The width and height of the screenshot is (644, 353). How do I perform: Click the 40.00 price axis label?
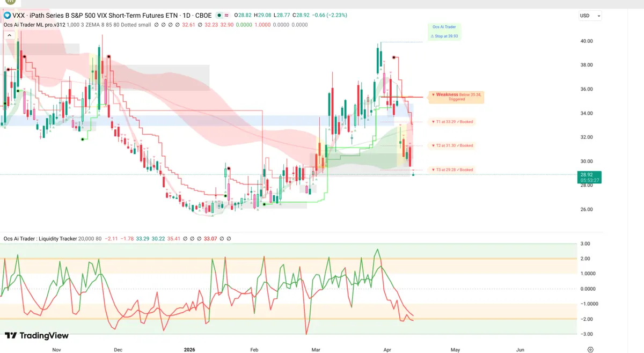click(x=586, y=41)
